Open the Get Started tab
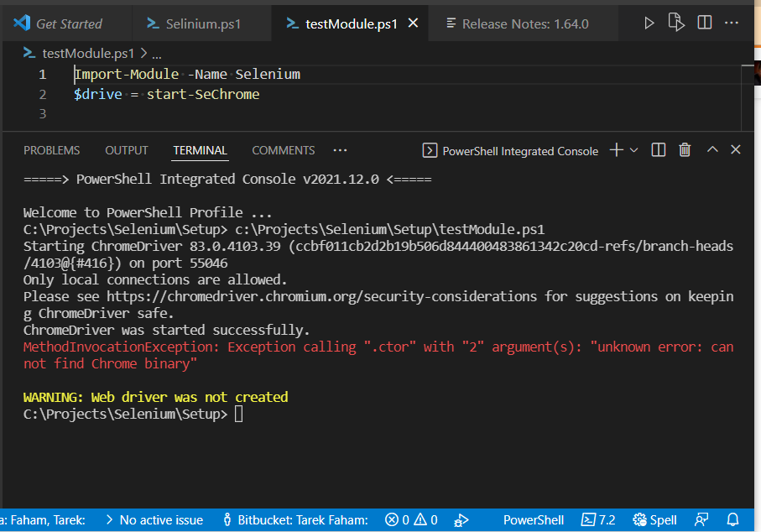Screen dimensions: 761x532 click(67, 23)
